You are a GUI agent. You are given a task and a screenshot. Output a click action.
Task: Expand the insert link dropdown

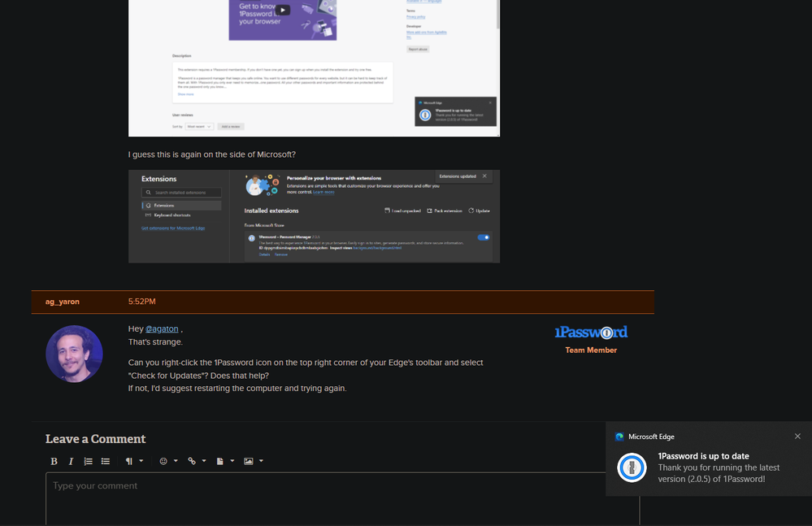[197, 461]
